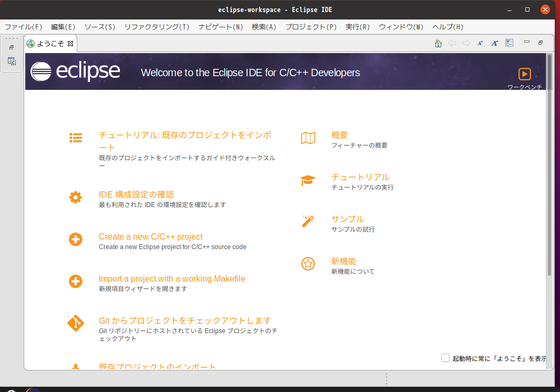Open IDE 構成設定の確認 link

point(136,194)
